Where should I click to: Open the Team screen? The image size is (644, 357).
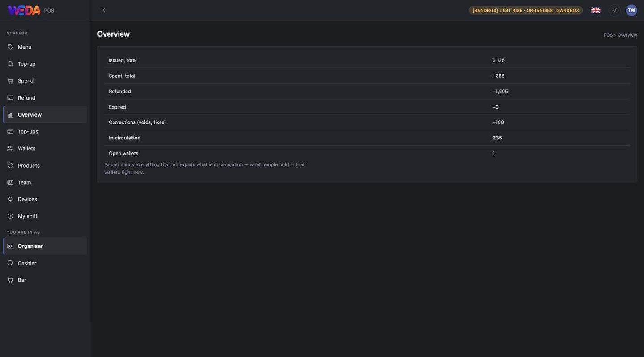(x=45, y=182)
